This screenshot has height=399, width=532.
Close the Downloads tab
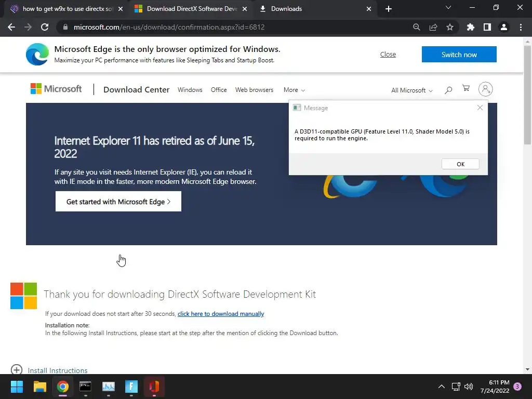[x=368, y=9]
